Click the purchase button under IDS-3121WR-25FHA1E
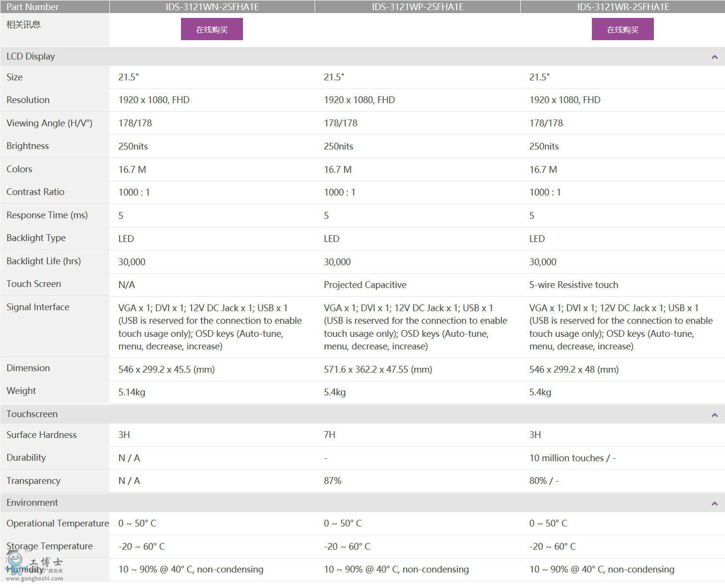Image resolution: width=725 pixels, height=588 pixels. [x=622, y=30]
